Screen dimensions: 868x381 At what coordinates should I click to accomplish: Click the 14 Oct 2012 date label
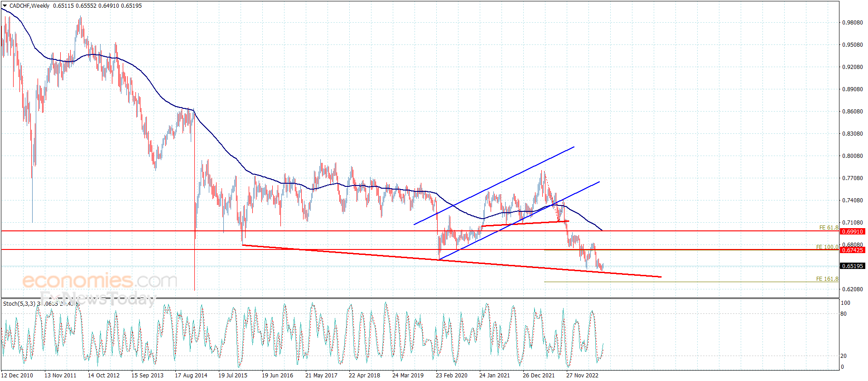tap(104, 375)
